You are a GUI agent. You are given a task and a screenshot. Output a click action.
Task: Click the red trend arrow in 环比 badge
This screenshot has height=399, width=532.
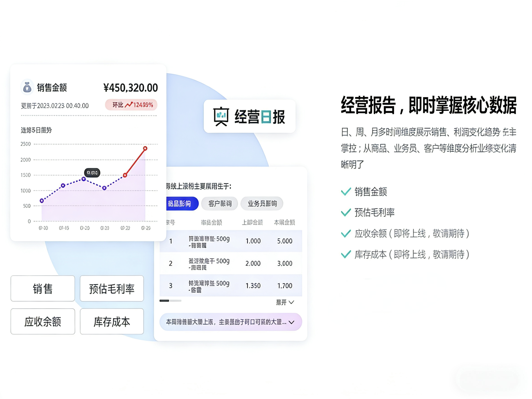pyautogui.click(x=129, y=105)
